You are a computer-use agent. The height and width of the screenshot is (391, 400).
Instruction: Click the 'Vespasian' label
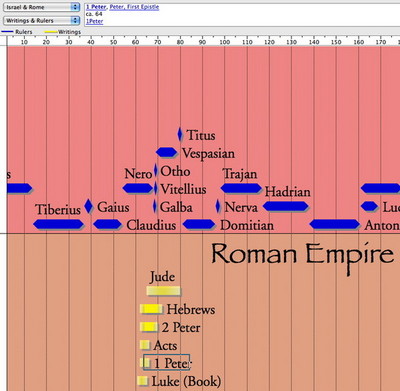208,153
